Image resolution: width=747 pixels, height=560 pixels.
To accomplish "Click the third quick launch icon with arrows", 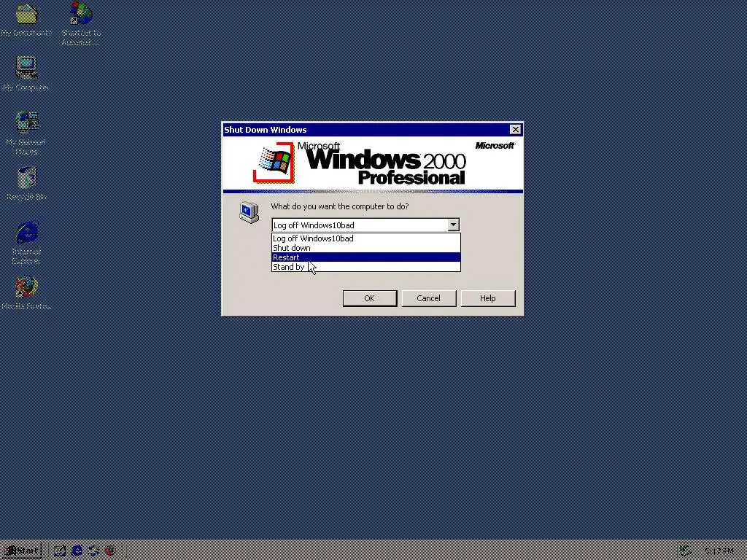I will tap(93, 551).
